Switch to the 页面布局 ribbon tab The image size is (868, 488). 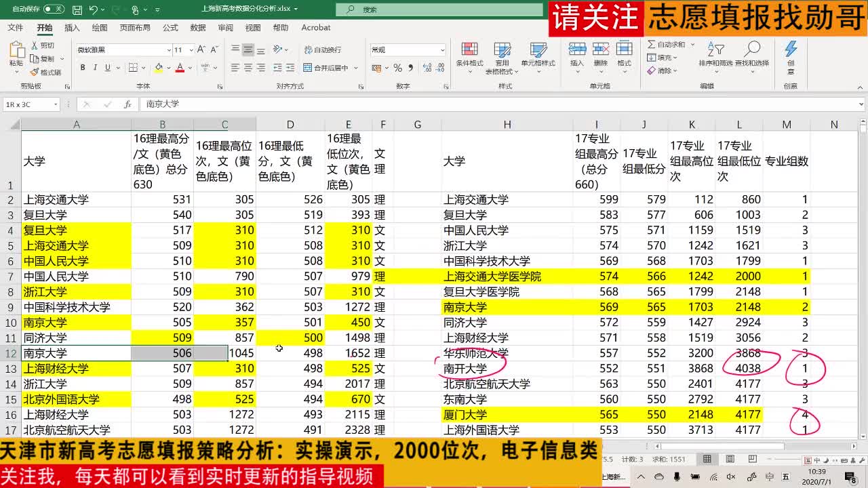tap(135, 28)
